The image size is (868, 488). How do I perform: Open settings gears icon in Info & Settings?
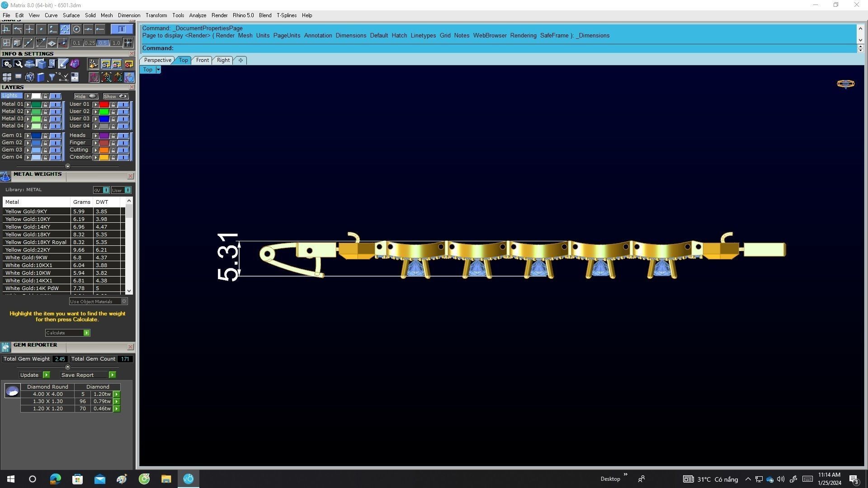7,64
